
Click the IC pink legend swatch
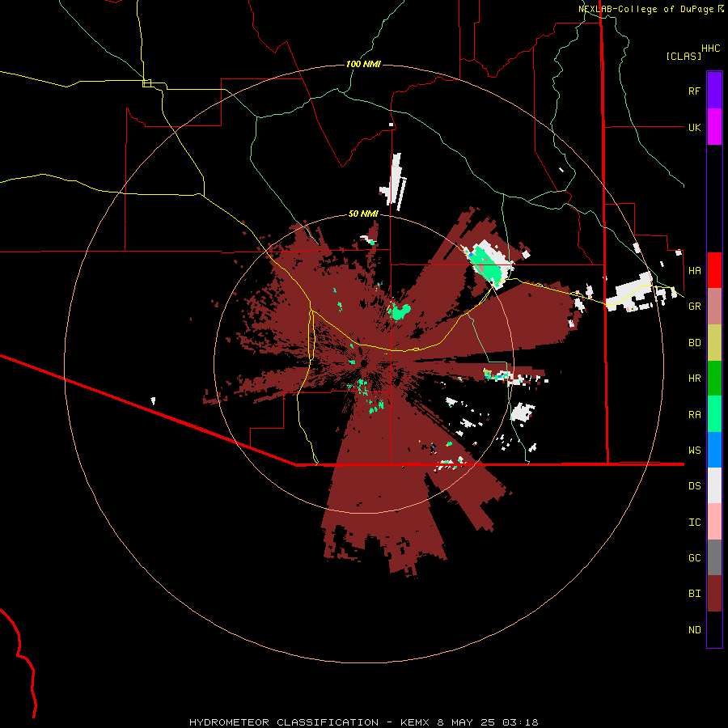pos(714,522)
